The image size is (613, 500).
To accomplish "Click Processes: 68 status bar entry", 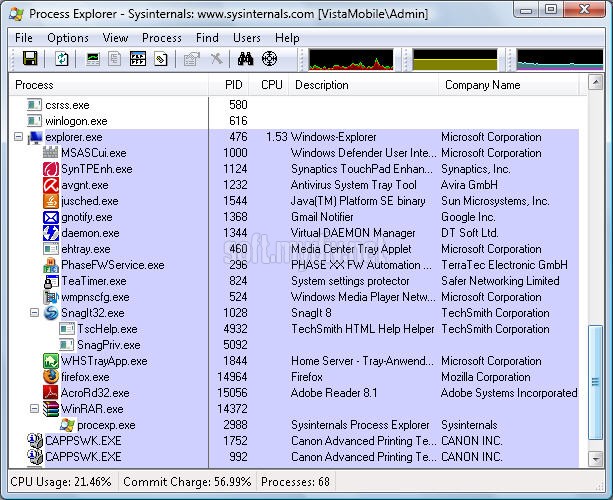I will [296, 482].
